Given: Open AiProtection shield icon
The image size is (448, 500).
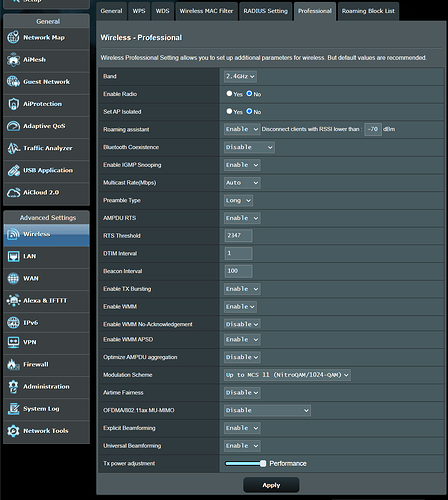Looking at the screenshot, I should [13, 104].
